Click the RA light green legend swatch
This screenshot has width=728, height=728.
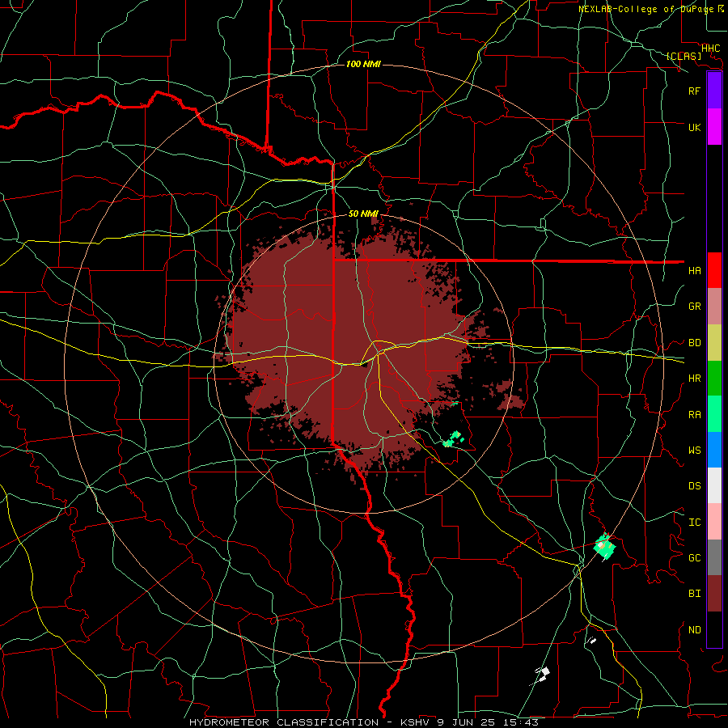click(714, 414)
